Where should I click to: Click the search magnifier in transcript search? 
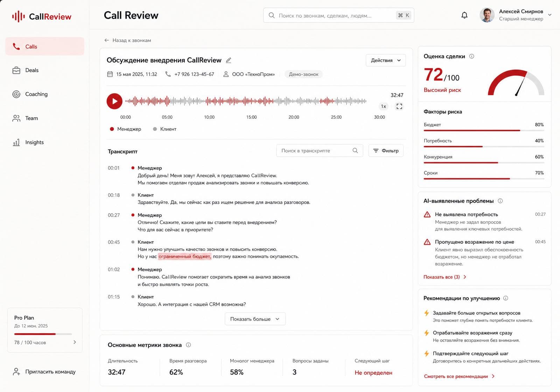click(x=355, y=150)
